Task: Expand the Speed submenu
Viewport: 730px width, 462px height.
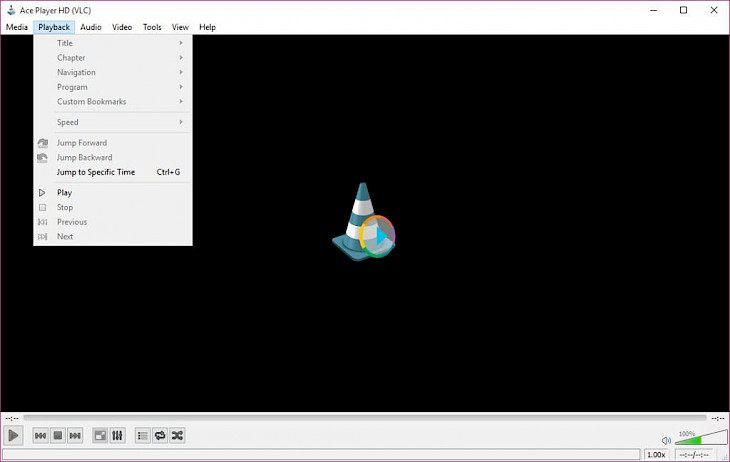Action: tap(113, 122)
